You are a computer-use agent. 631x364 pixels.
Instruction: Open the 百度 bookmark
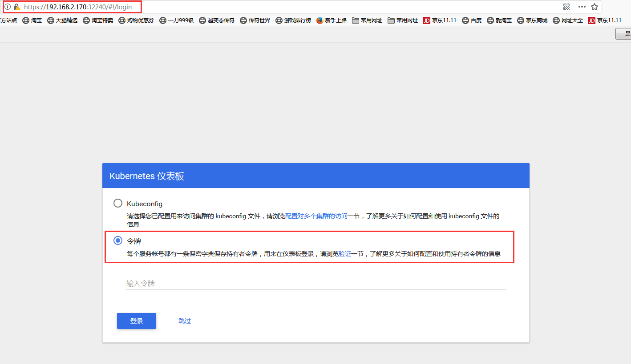click(472, 20)
